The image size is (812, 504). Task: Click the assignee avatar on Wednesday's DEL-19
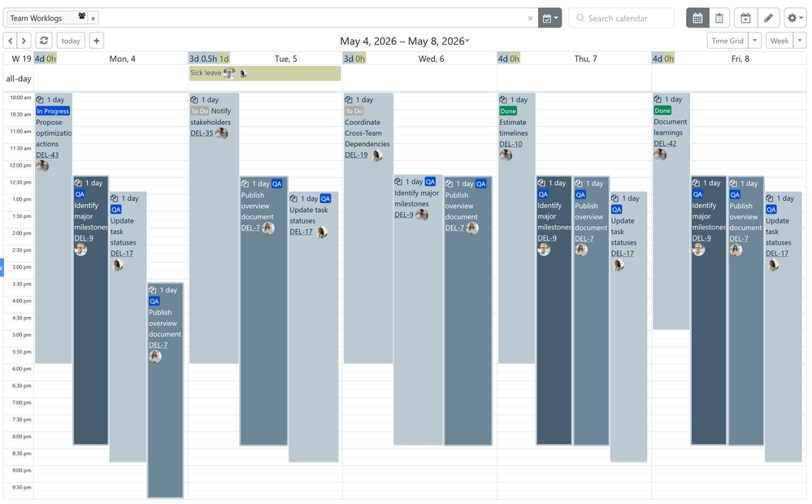pyautogui.click(x=376, y=155)
